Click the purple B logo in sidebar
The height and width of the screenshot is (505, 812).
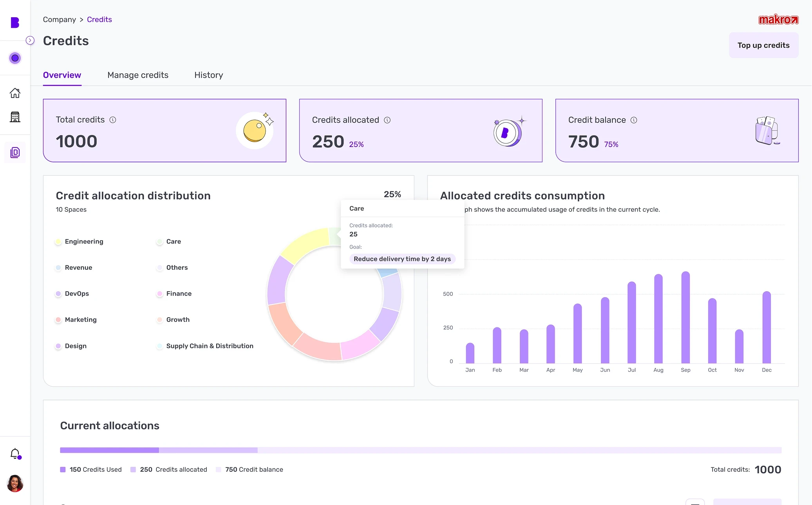click(15, 23)
